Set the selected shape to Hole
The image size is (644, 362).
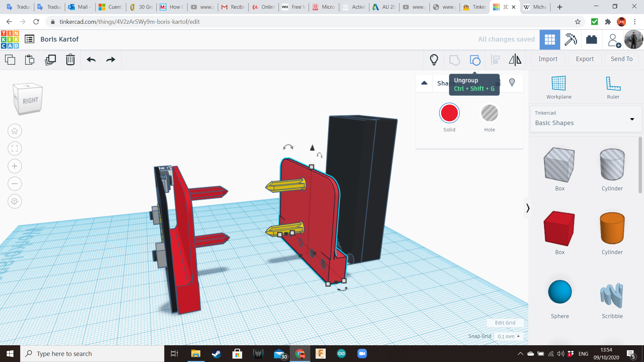point(489,113)
